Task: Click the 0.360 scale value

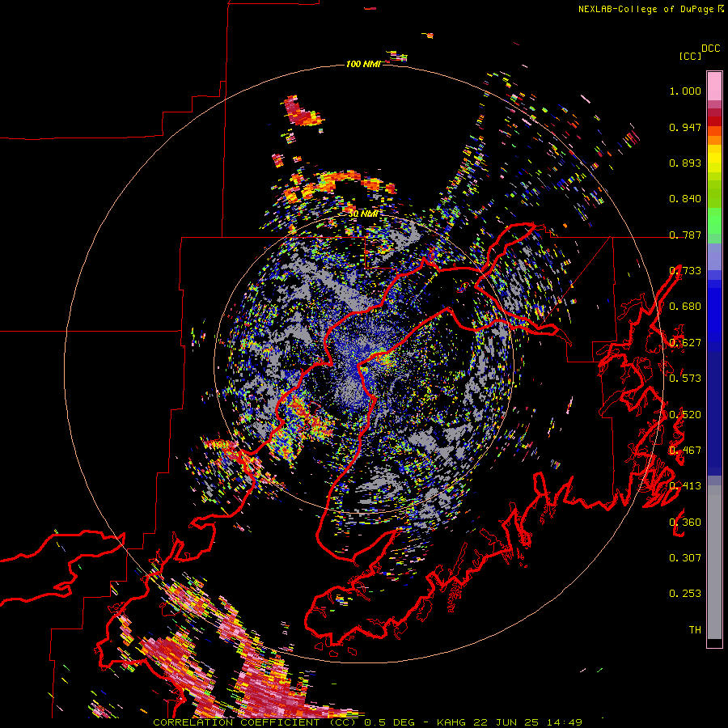Action: pyautogui.click(x=685, y=523)
